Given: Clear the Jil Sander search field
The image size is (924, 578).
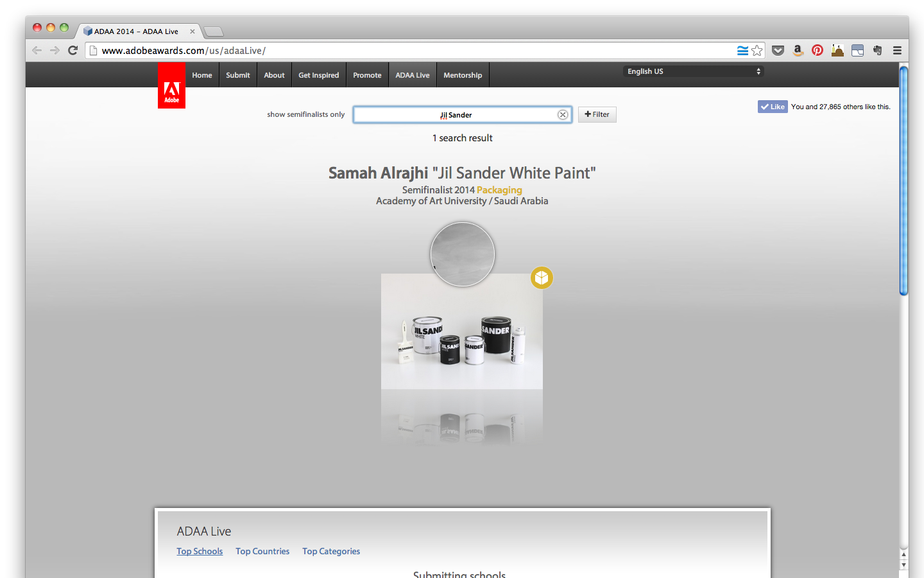Looking at the screenshot, I should tap(563, 114).
